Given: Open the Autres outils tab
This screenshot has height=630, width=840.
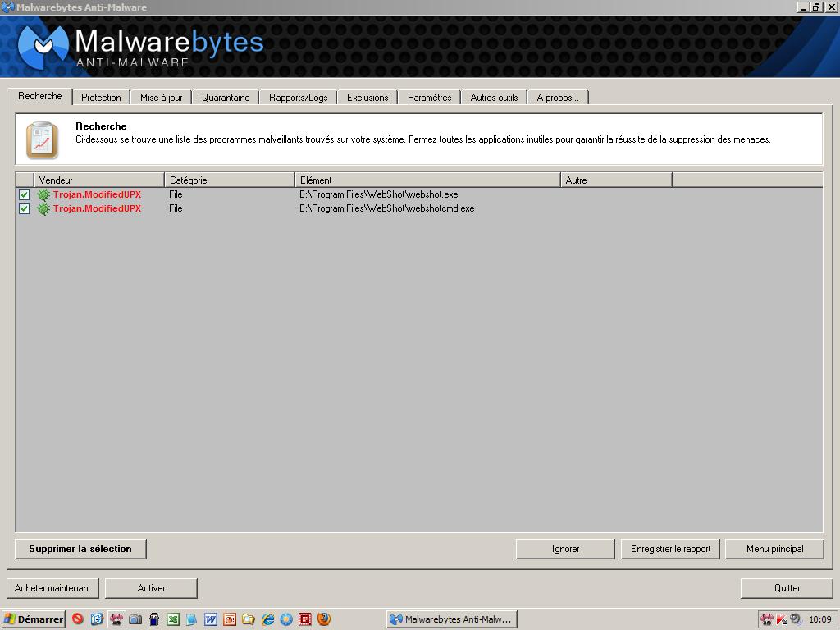Looking at the screenshot, I should pyautogui.click(x=495, y=98).
